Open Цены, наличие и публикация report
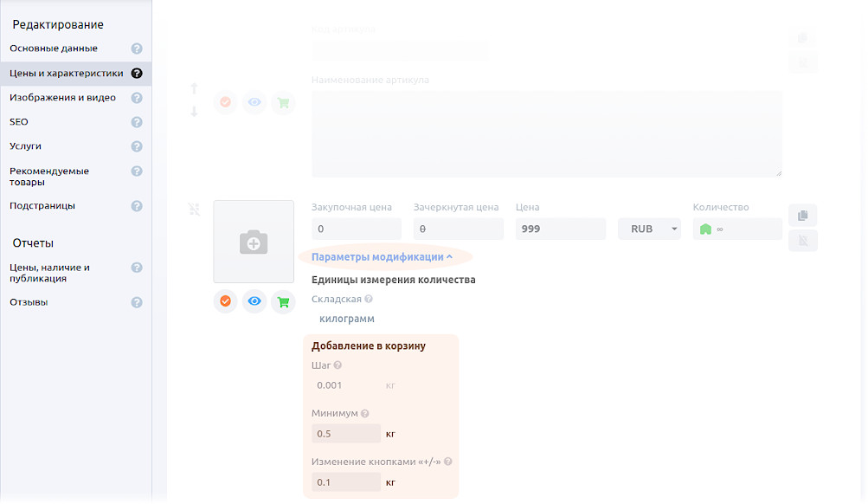868x504 pixels. point(49,273)
